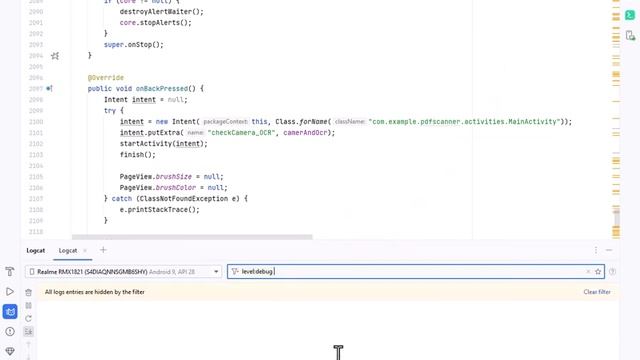Open Device Manager phone icon in right sidebar

point(630,36)
